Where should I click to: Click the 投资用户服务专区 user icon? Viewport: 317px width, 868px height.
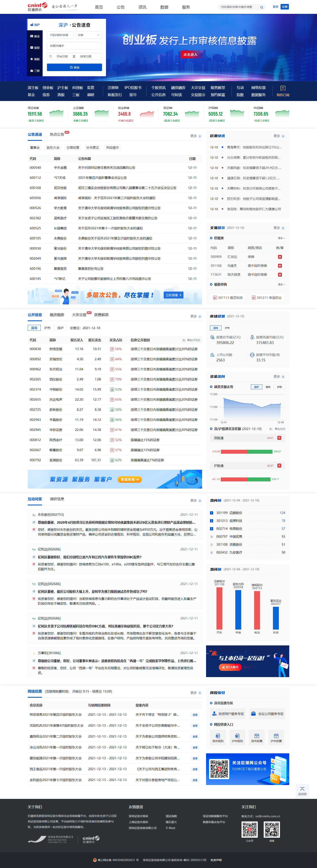point(214,713)
